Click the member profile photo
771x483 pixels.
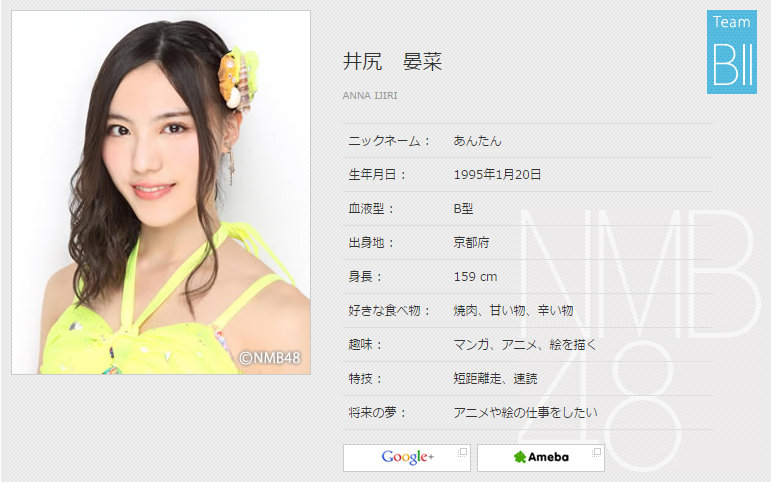pyautogui.click(x=161, y=192)
